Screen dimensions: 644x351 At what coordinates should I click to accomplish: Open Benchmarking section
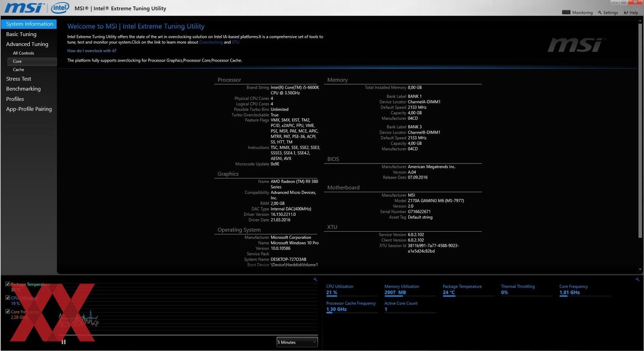(23, 89)
